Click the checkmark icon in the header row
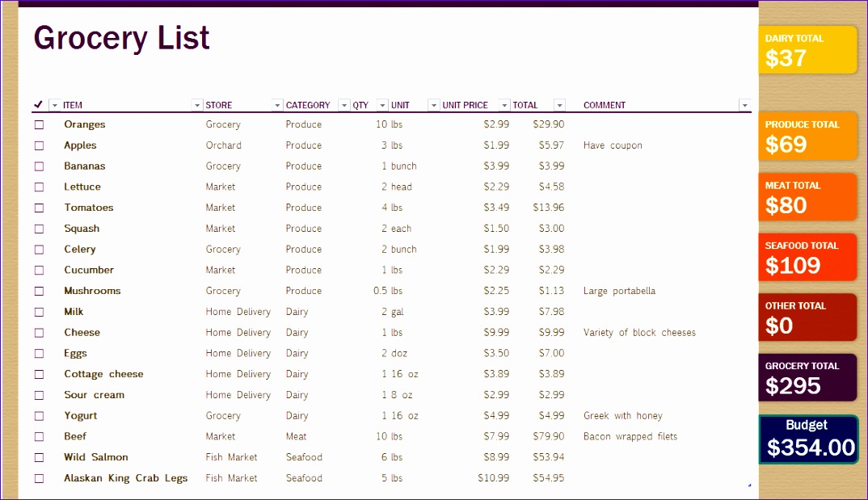This screenshot has height=500, width=868. pos(38,105)
